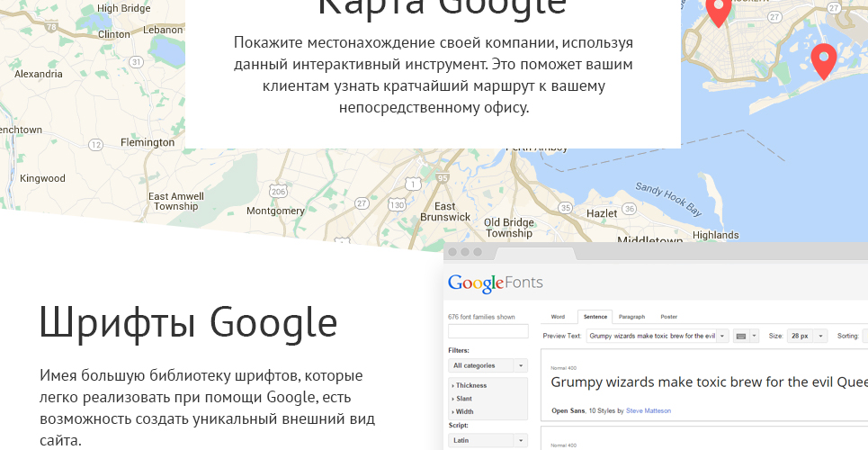868x450 pixels.
Task: Click the red map pin over the water
Action: click(823, 61)
